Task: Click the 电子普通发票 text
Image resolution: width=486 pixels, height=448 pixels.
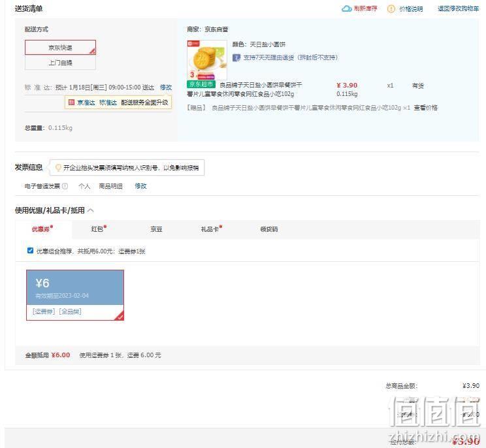Action: pyautogui.click(x=42, y=186)
